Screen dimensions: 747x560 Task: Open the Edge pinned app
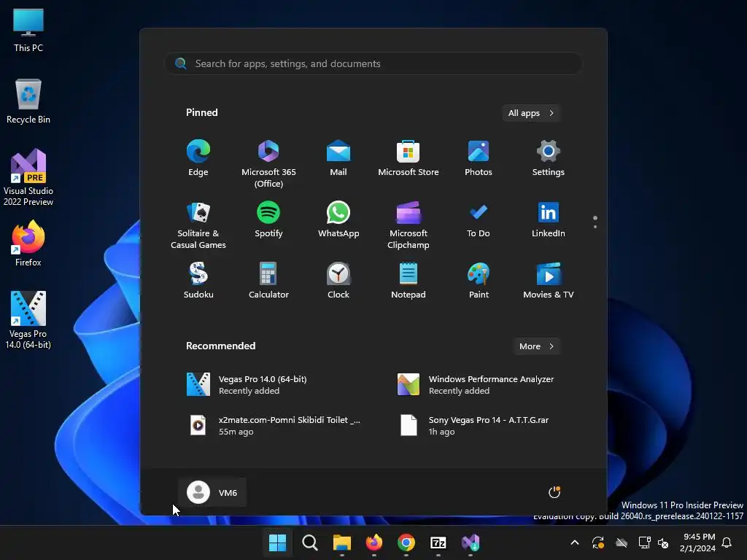coord(198,158)
